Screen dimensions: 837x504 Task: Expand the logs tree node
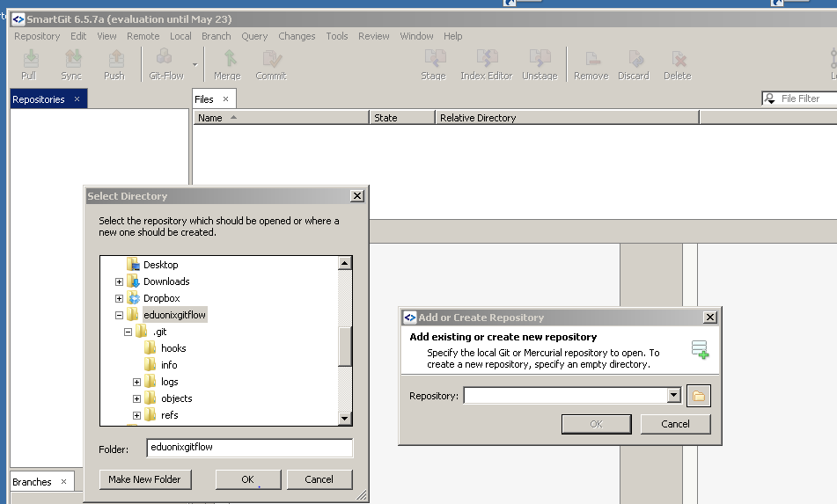[136, 382]
